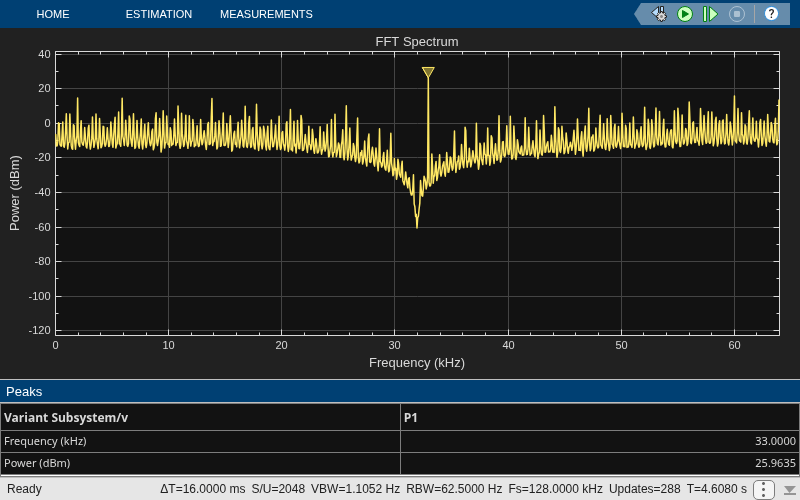Open status bar options three-dots button
Screen dimensions: 800x500
click(x=764, y=489)
